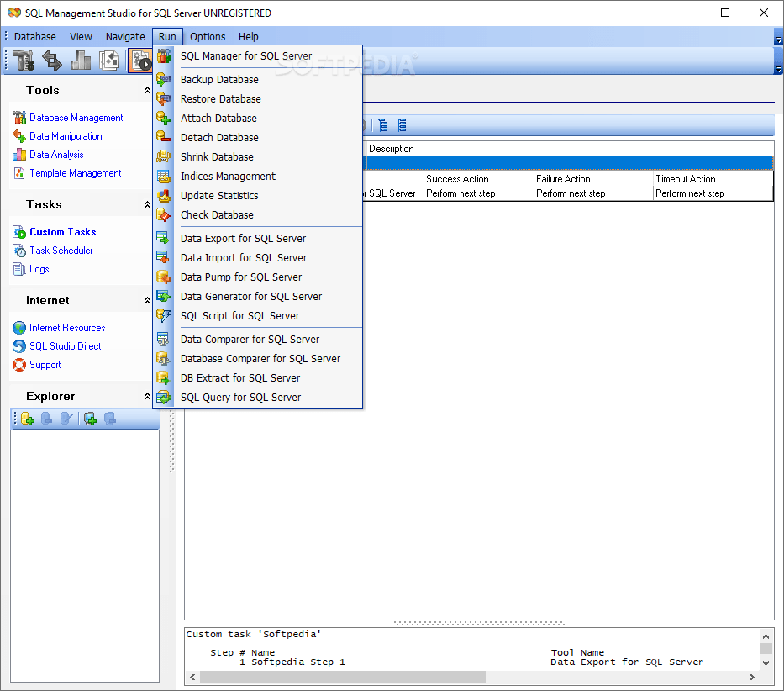Viewport: 784px width, 691px height.
Task: Click the Success Action column header
Action: pyautogui.click(x=478, y=178)
